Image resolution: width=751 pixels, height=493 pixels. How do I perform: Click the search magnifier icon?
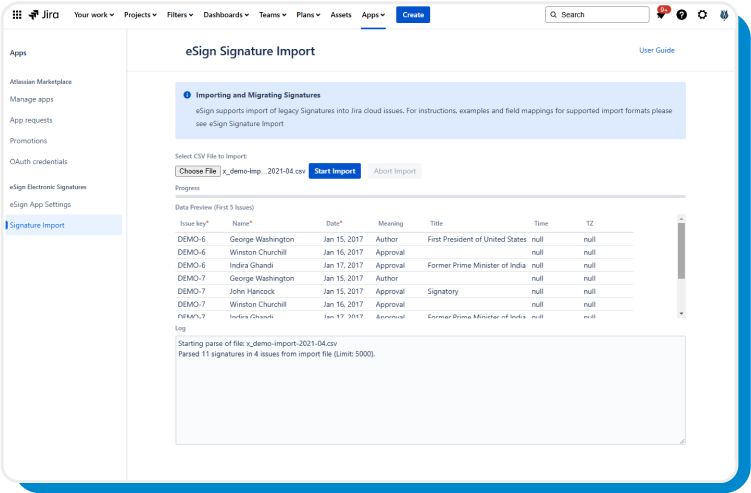[x=554, y=15]
